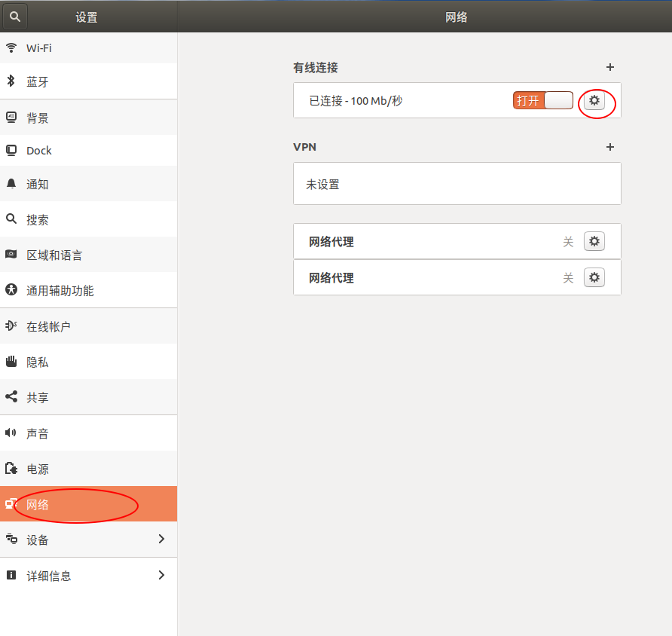672x636 pixels.
Task: Open 详细信息 settings category
Action: click(x=88, y=575)
